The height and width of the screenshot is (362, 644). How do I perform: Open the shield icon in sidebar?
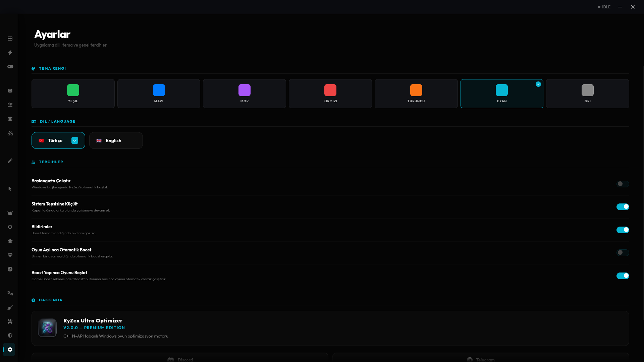(x=10, y=336)
